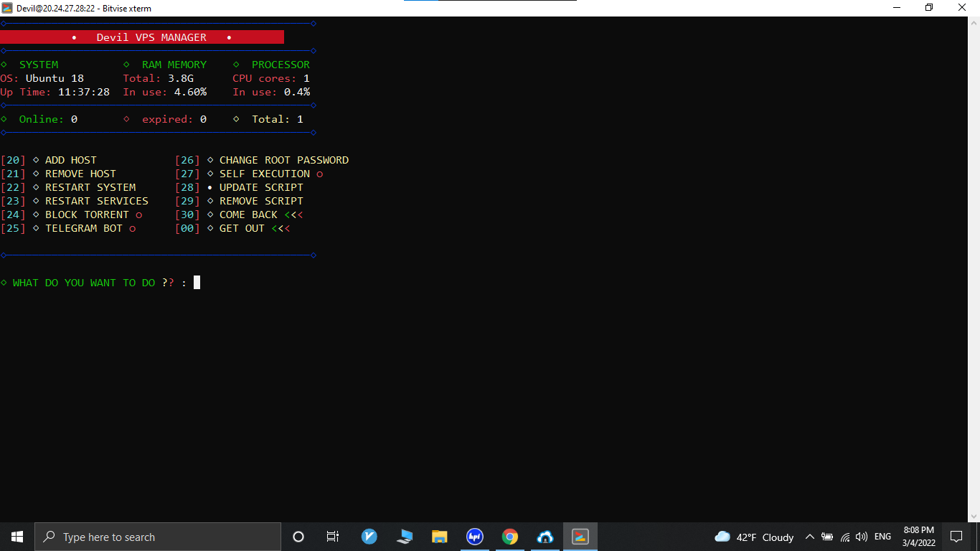
Task: Expand the hidden system tray icons
Action: 809,537
